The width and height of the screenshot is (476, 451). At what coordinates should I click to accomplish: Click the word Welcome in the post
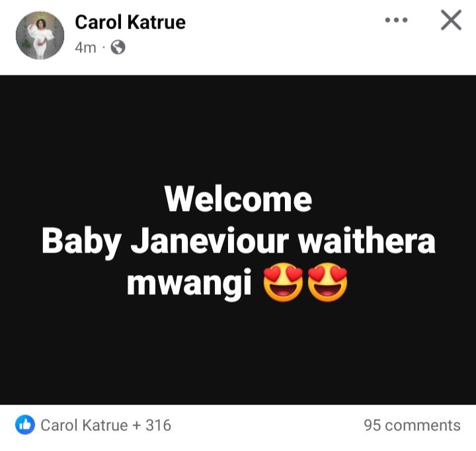point(238,199)
